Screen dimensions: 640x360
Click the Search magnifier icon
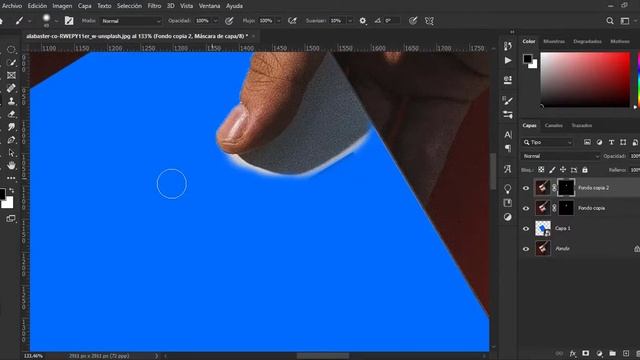tap(610, 20)
